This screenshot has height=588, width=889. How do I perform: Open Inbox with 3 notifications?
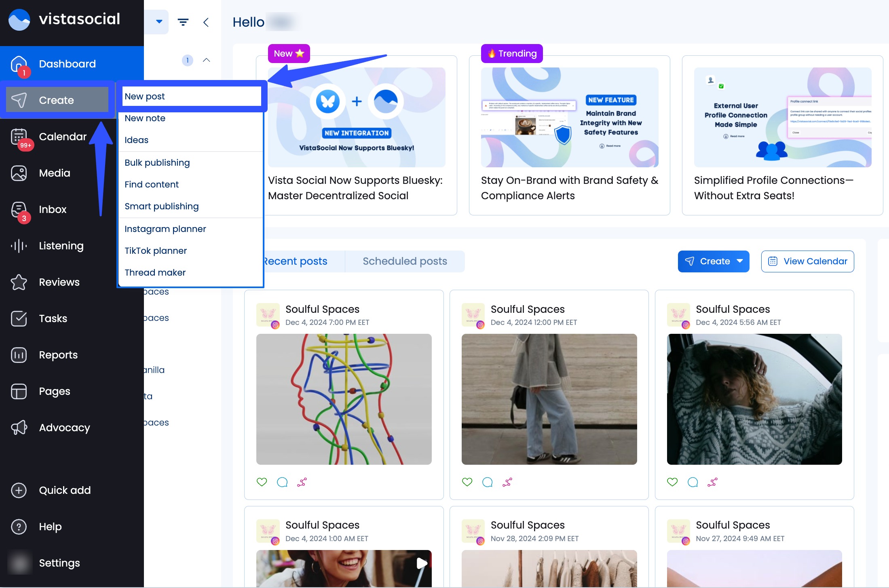point(19,210)
